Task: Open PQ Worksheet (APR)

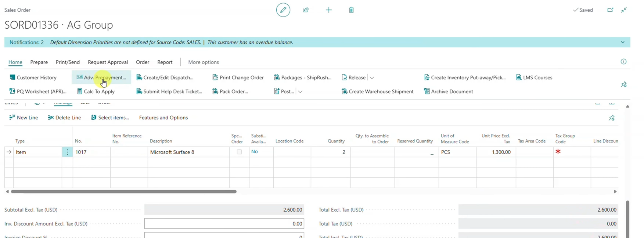Action: click(x=38, y=91)
